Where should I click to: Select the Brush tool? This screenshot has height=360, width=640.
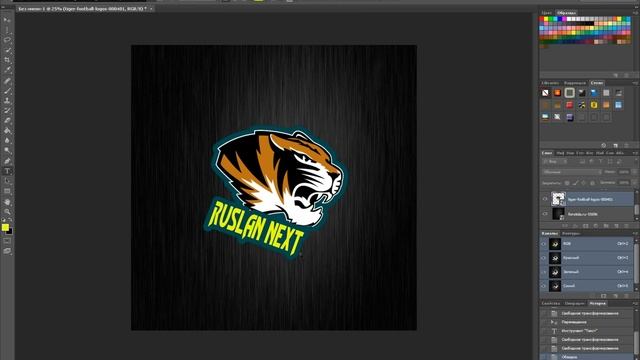tap(7, 90)
